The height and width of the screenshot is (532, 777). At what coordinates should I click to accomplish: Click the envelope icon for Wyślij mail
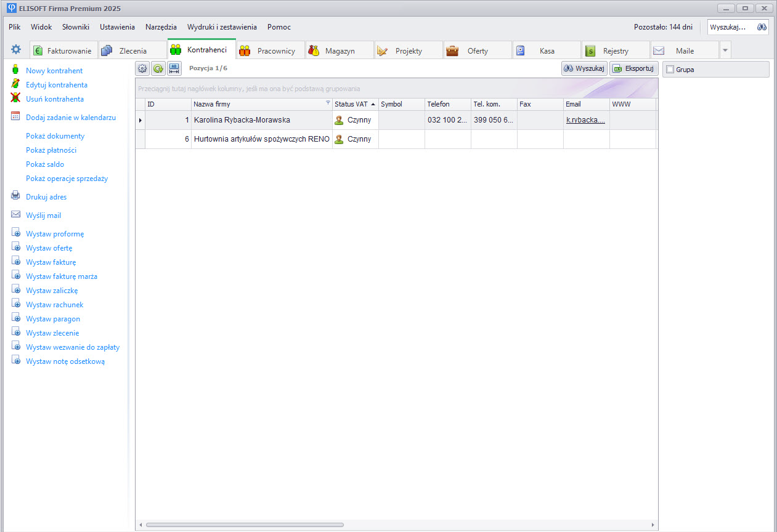[x=16, y=215]
